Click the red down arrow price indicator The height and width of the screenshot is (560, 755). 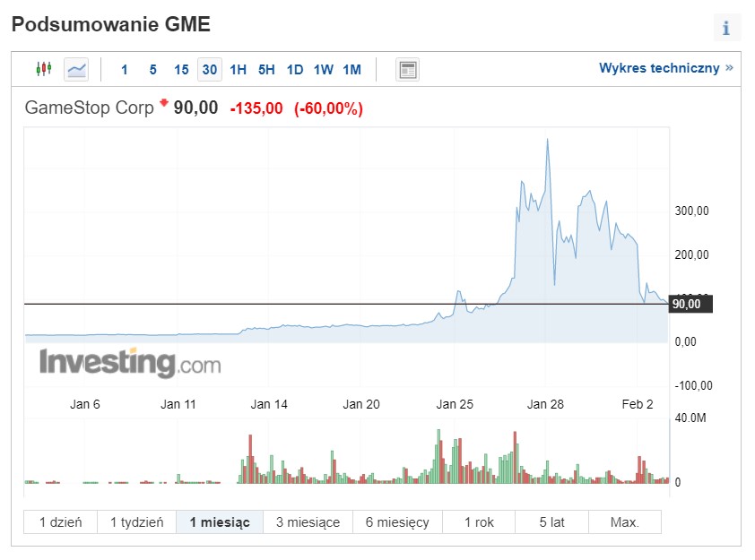[x=164, y=102]
